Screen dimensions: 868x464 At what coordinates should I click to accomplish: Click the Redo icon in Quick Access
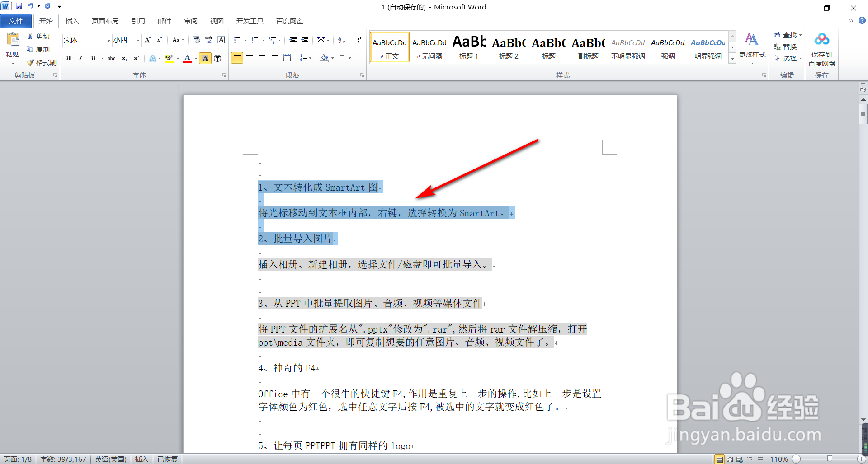47,6
